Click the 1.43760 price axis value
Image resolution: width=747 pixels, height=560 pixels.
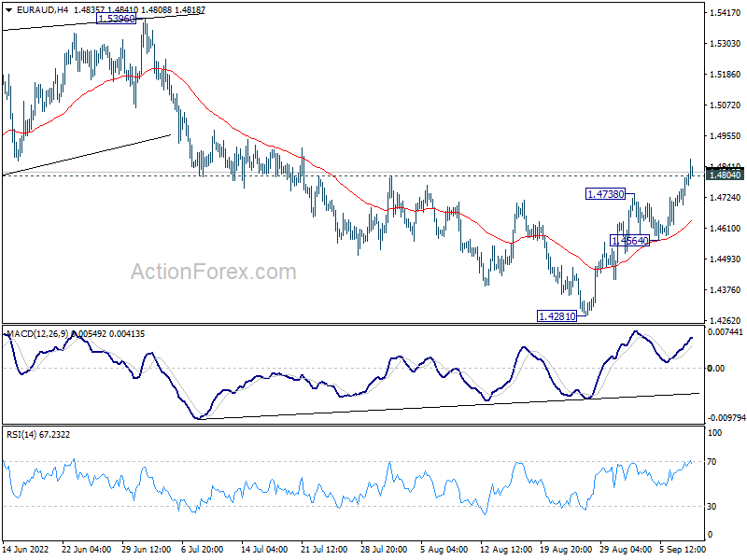tap(726, 289)
